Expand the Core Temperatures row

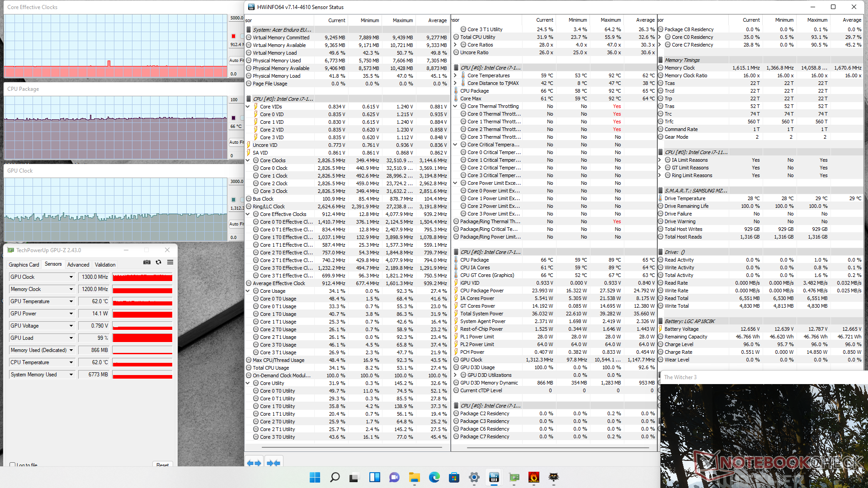(455, 75)
